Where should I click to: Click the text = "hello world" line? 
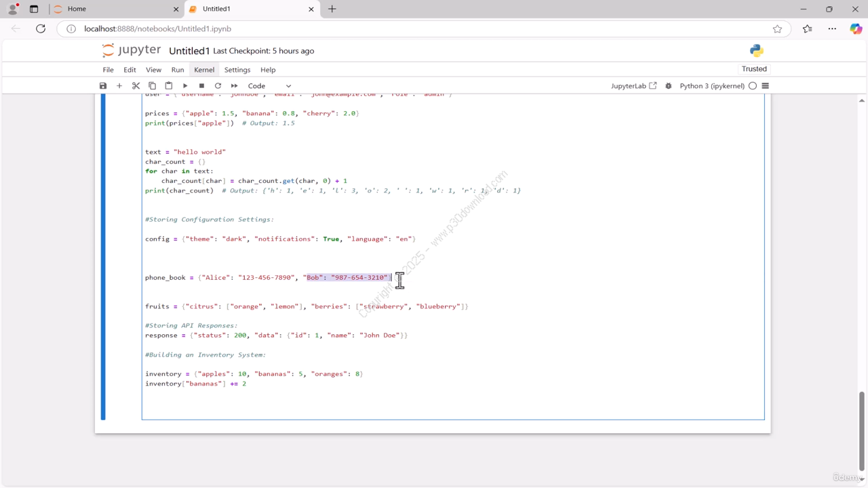tap(185, 152)
